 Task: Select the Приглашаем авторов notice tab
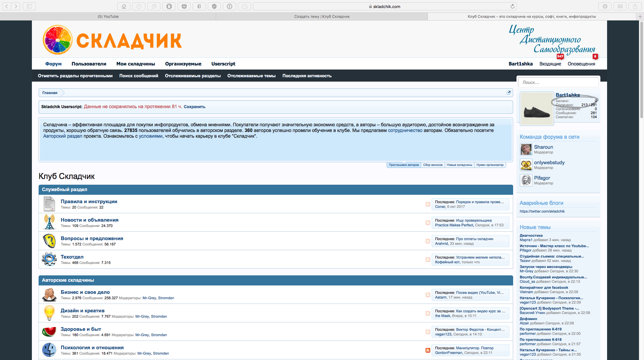pos(404,165)
